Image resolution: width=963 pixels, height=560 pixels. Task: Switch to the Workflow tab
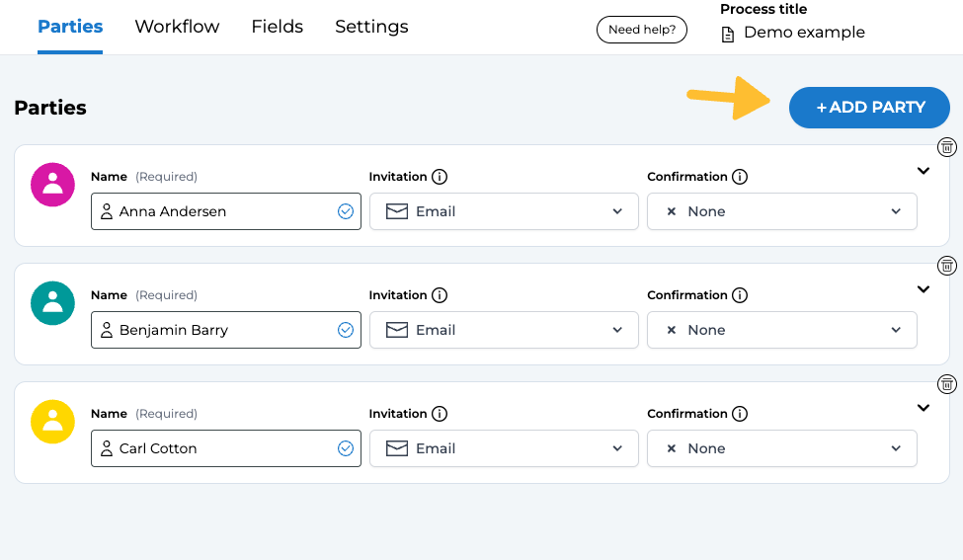(x=177, y=27)
